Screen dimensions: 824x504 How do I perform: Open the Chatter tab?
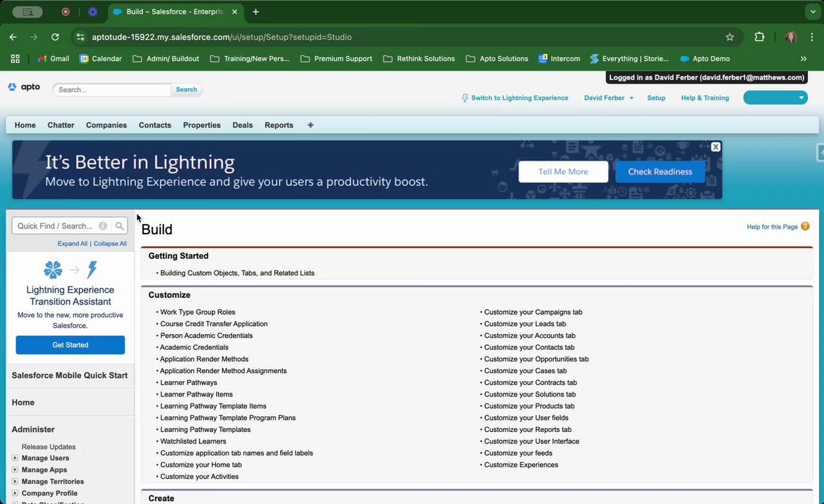61,125
